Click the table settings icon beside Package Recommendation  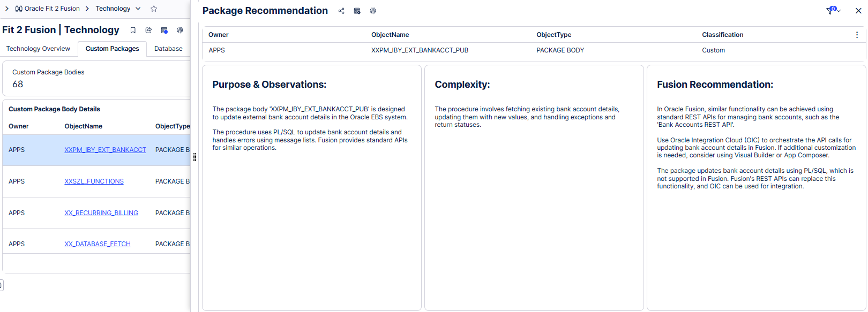pos(357,11)
